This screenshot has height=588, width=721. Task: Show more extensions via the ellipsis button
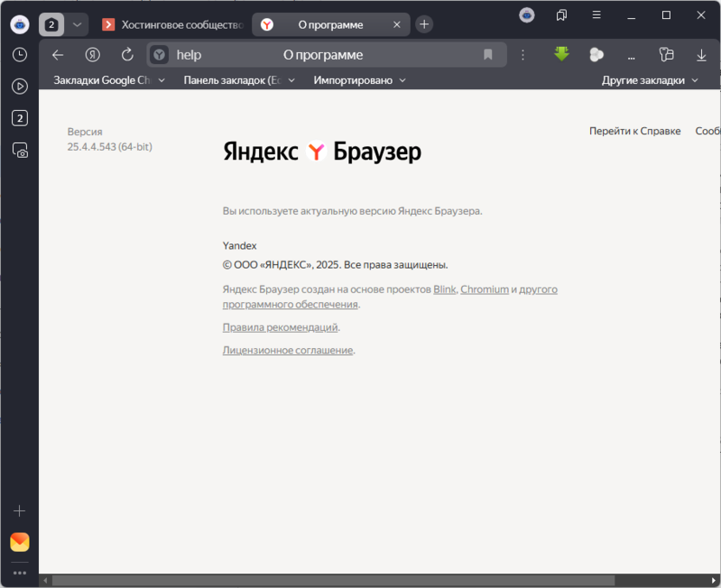pyautogui.click(x=632, y=57)
